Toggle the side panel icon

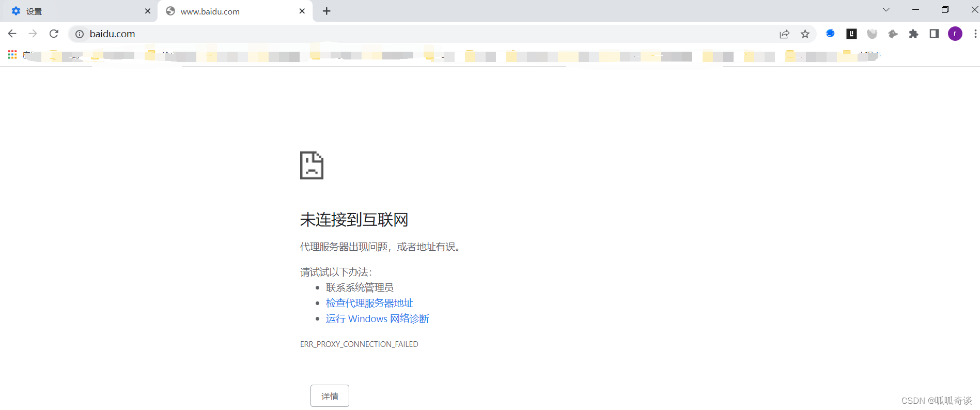(934, 34)
